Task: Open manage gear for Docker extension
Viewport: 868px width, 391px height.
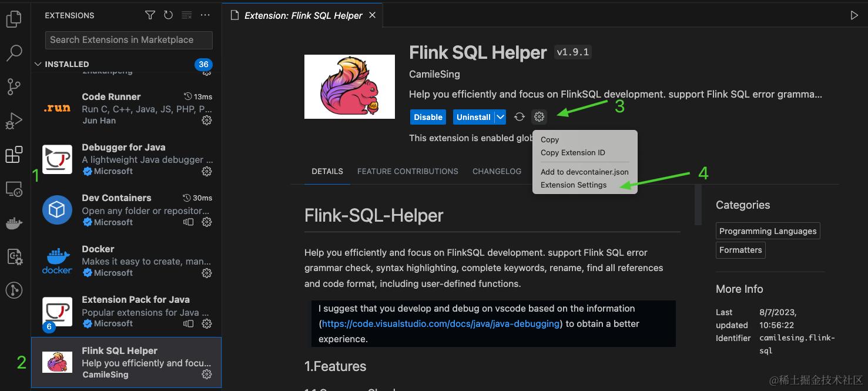Action: click(207, 273)
